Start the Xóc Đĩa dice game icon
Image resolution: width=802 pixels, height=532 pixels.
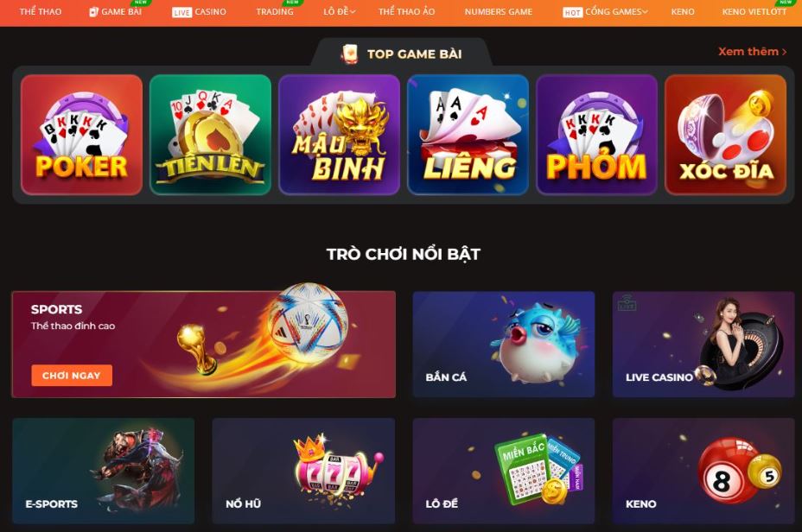[725, 135]
